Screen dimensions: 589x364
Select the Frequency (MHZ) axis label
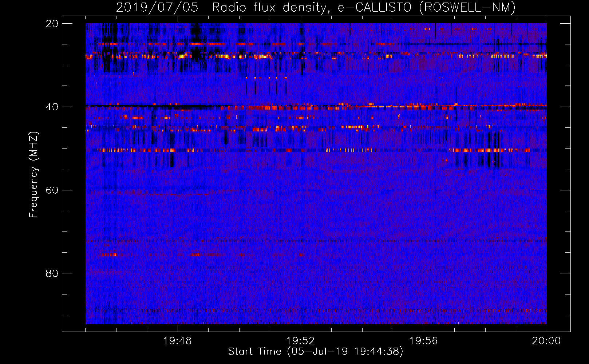tap(33, 175)
